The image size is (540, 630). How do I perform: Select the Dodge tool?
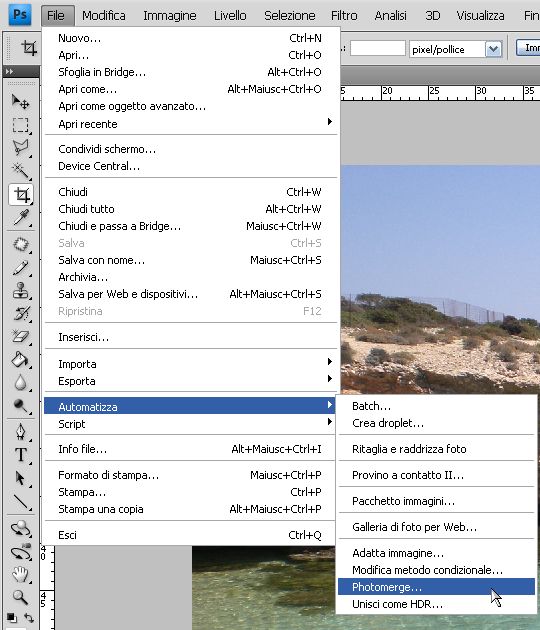[x=20, y=406]
